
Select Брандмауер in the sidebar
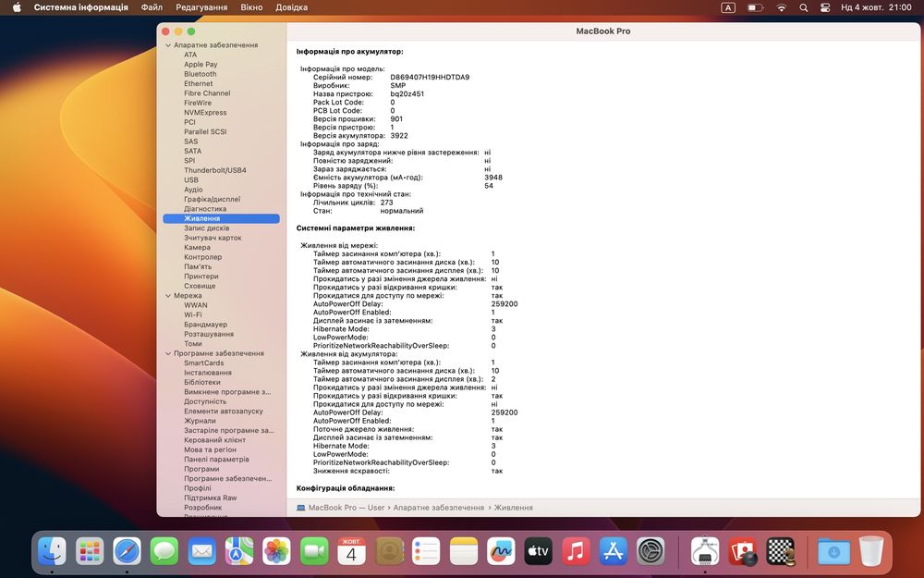(x=205, y=325)
